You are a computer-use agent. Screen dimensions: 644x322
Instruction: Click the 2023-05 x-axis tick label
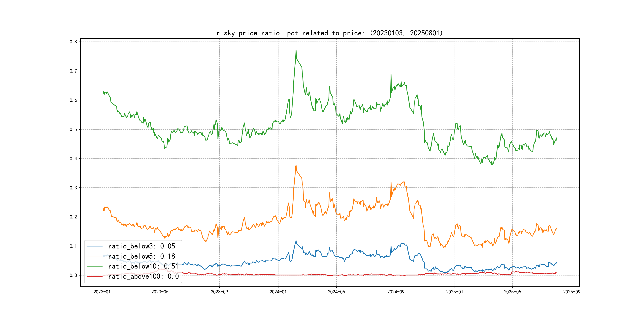(x=160, y=292)
